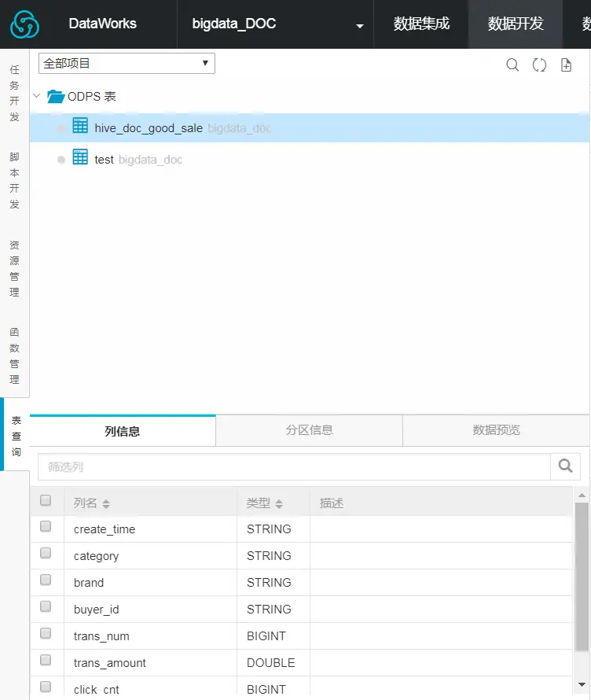This screenshot has width=591, height=700.
Task: Switch to the 数据预览 tab
Action: pyautogui.click(x=496, y=430)
